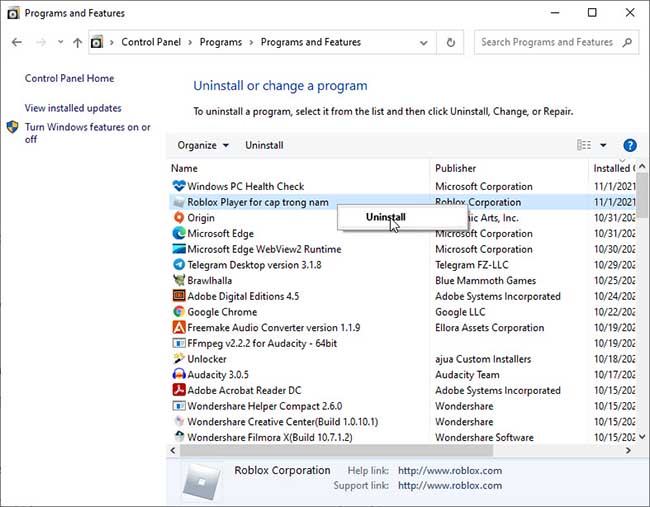
Task: Click the Audacity headphones icon
Action: click(x=179, y=374)
